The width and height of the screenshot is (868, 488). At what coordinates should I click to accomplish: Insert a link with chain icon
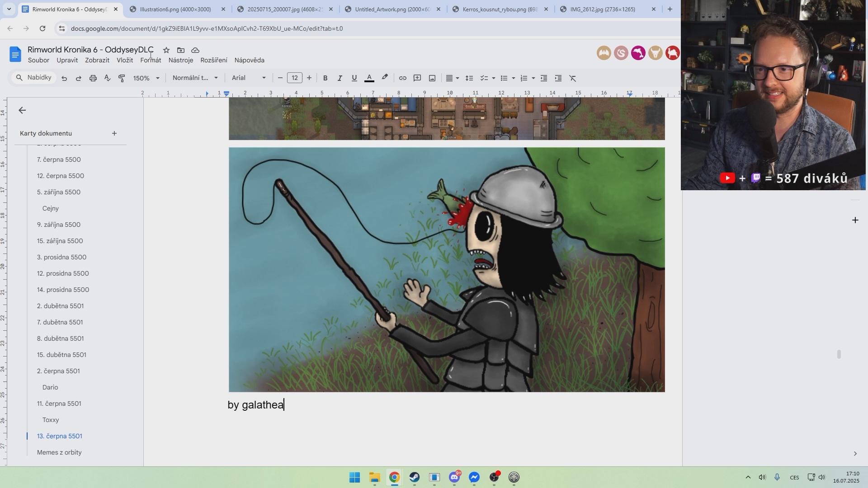point(402,78)
